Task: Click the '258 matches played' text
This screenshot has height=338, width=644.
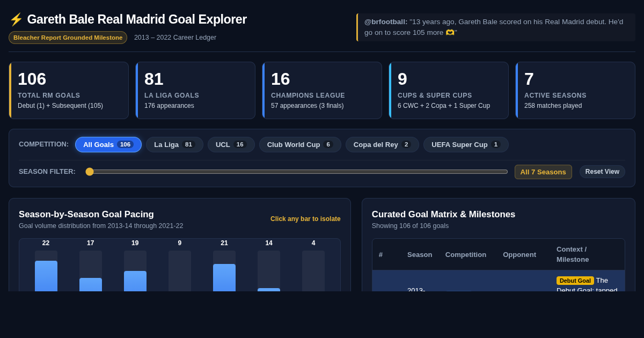Action: (553, 106)
